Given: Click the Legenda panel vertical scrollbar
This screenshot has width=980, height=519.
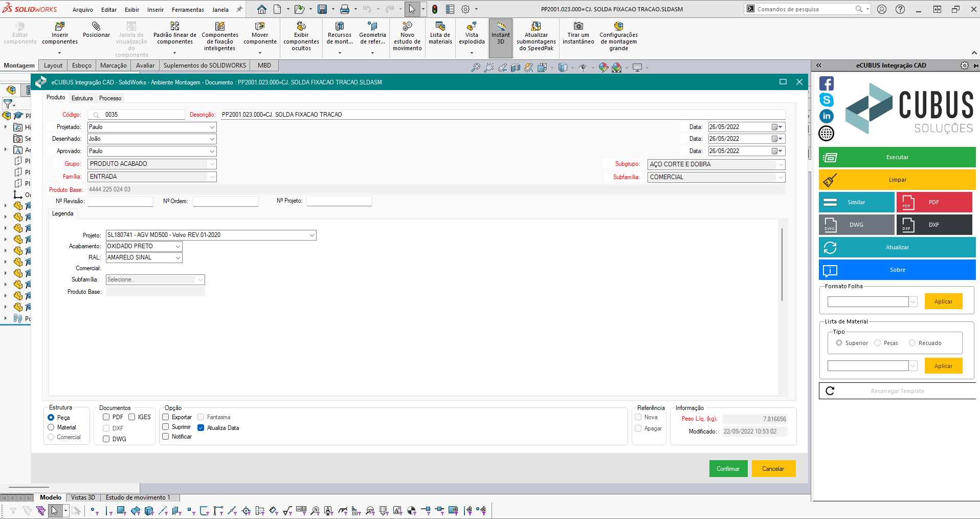Looking at the screenshot, I should [782, 264].
